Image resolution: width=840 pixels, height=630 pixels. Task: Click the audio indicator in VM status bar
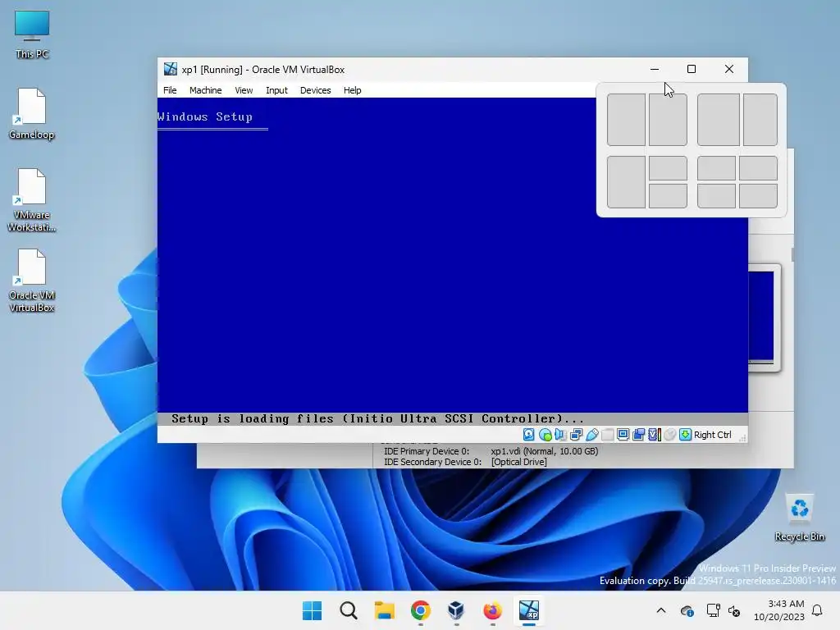(560, 435)
